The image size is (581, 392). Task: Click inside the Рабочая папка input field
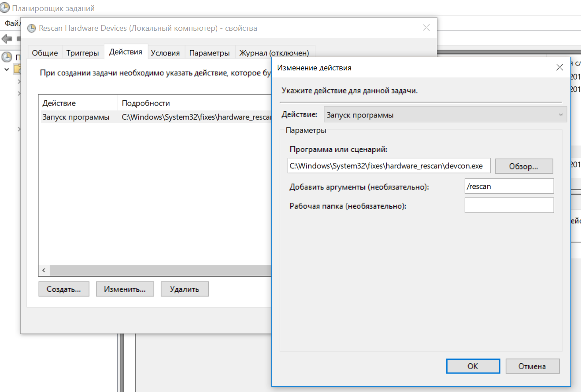pos(509,205)
